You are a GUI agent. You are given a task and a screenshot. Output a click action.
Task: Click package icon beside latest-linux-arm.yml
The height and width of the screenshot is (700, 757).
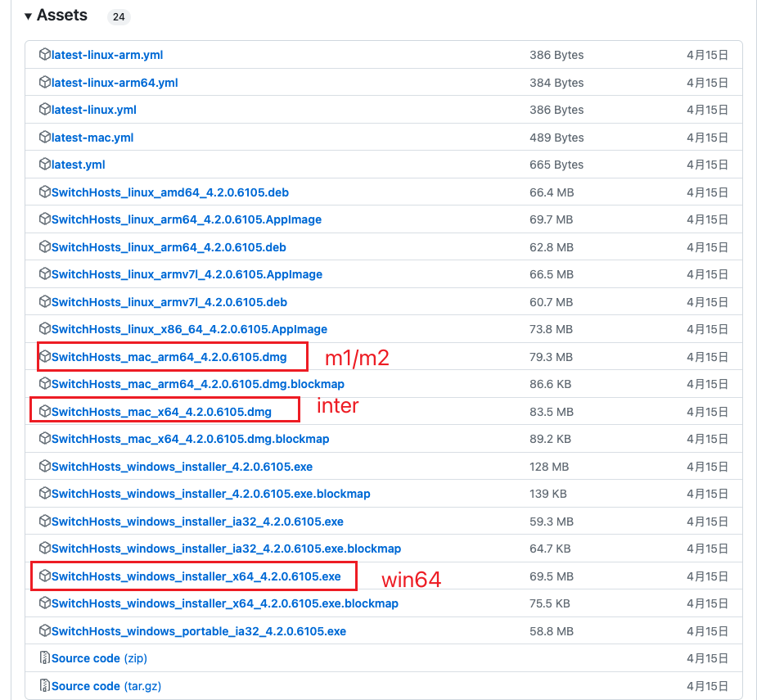point(44,54)
